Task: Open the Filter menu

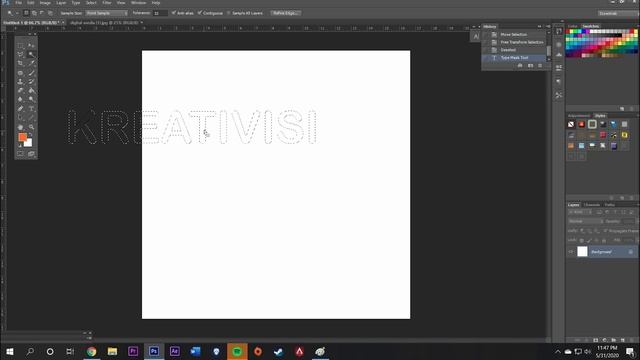Action: [x=107, y=3]
